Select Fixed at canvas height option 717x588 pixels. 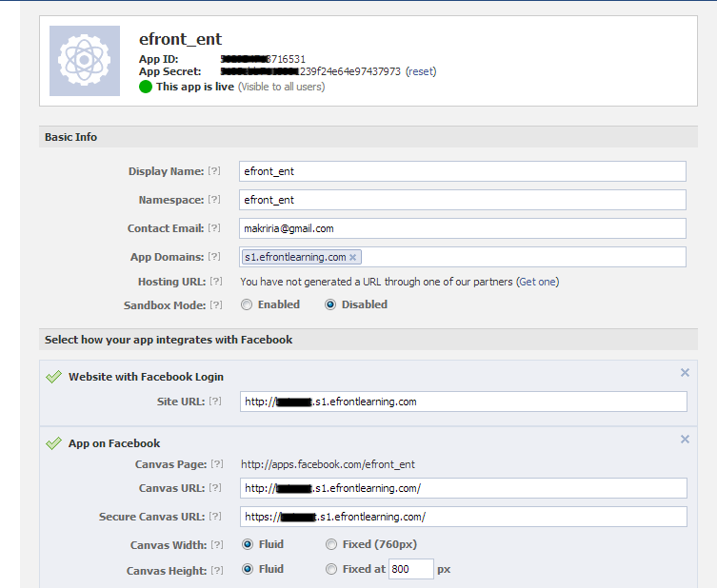(x=331, y=569)
